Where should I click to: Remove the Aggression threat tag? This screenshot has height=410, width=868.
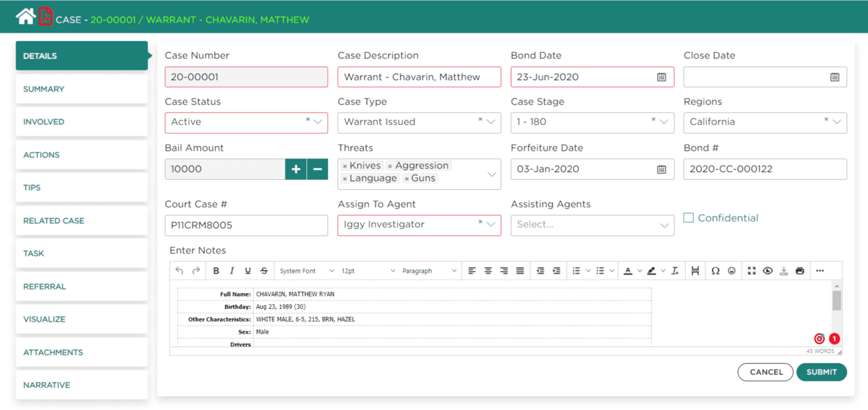coord(390,166)
